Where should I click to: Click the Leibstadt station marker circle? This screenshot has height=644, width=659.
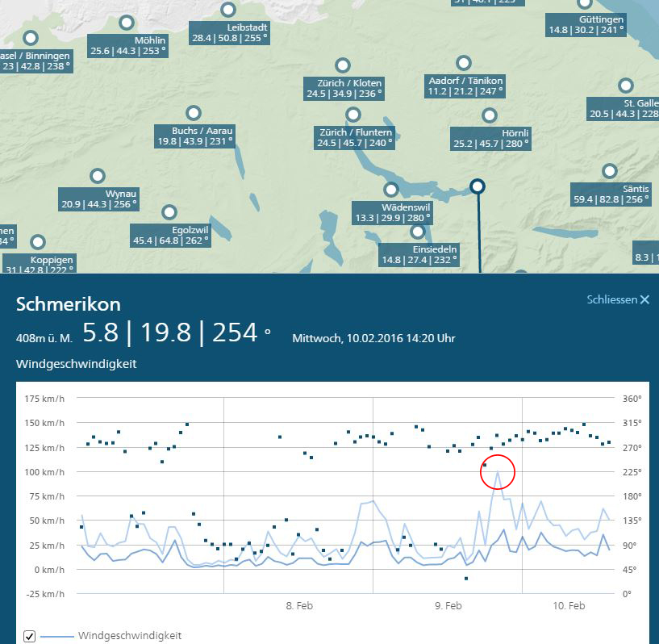[x=228, y=9]
